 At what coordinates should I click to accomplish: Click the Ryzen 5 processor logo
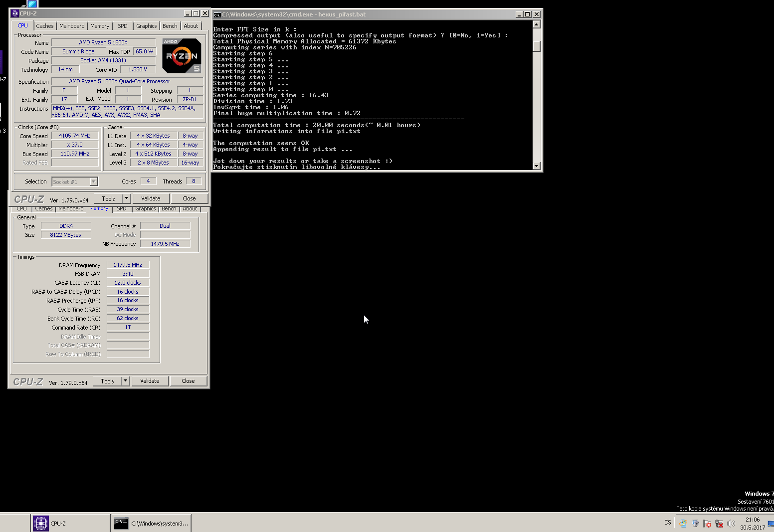tap(182, 55)
